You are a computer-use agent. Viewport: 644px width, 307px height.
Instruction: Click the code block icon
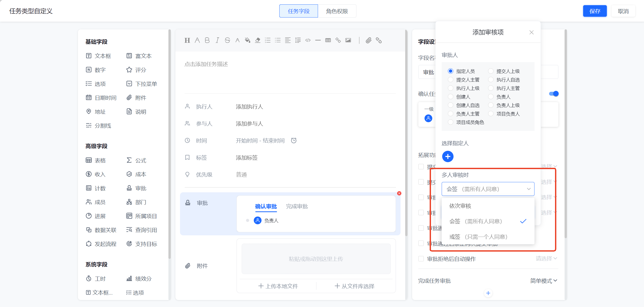click(308, 40)
